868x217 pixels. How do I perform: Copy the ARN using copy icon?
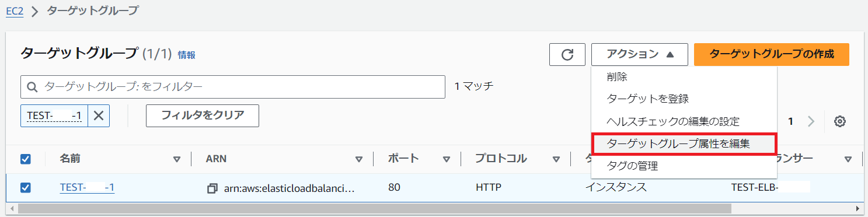click(212, 188)
